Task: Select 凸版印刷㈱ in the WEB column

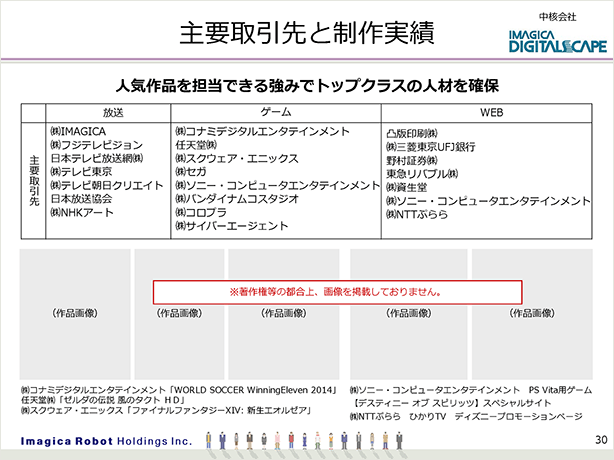Action: (x=412, y=133)
